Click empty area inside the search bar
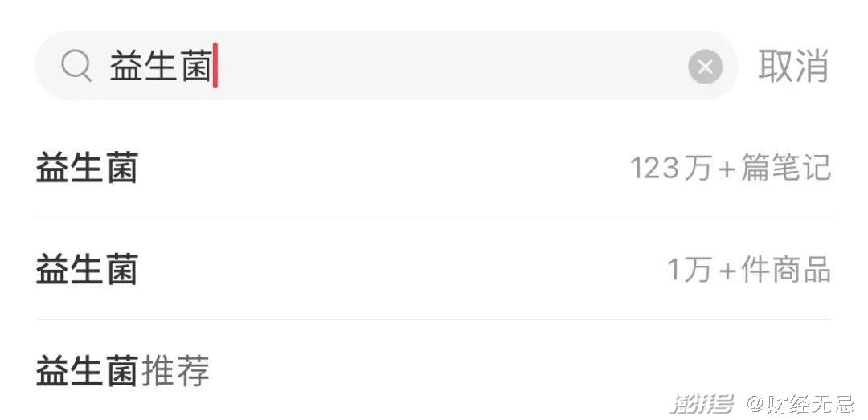The image size is (868, 420). click(450, 67)
